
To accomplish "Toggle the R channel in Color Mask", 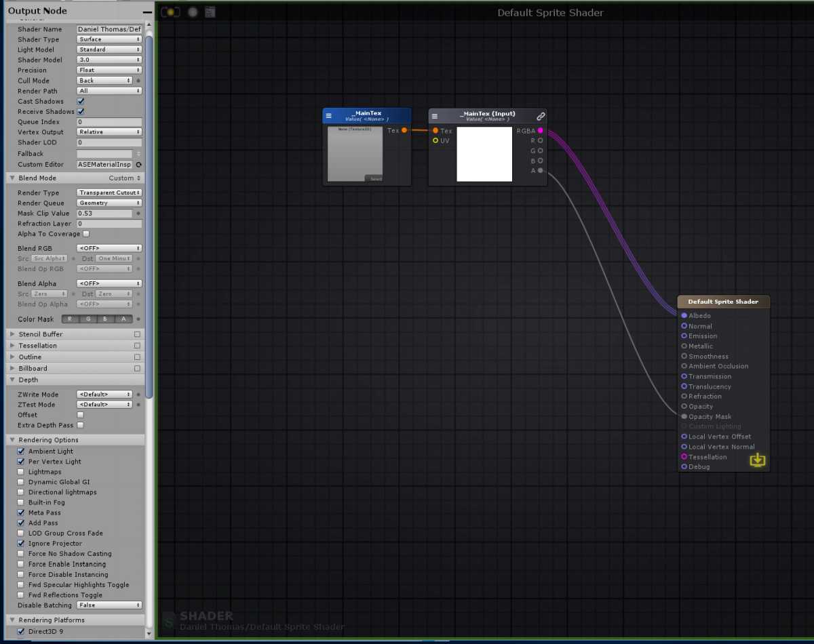I will pos(71,319).
